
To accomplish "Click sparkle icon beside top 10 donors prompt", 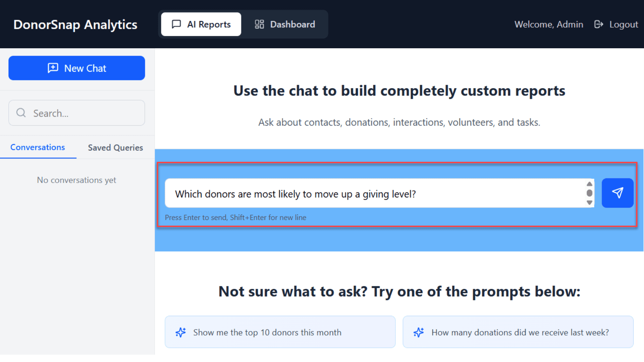I will [x=180, y=332].
